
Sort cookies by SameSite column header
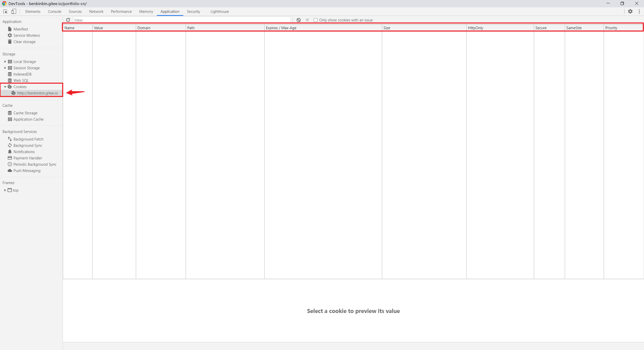pyautogui.click(x=584, y=28)
